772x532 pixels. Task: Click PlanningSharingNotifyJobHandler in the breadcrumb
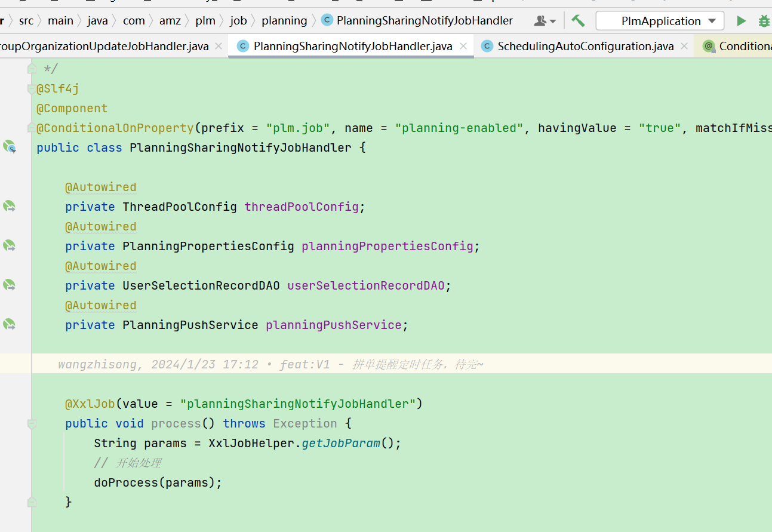pyautogui.click(x=425, y=20)
